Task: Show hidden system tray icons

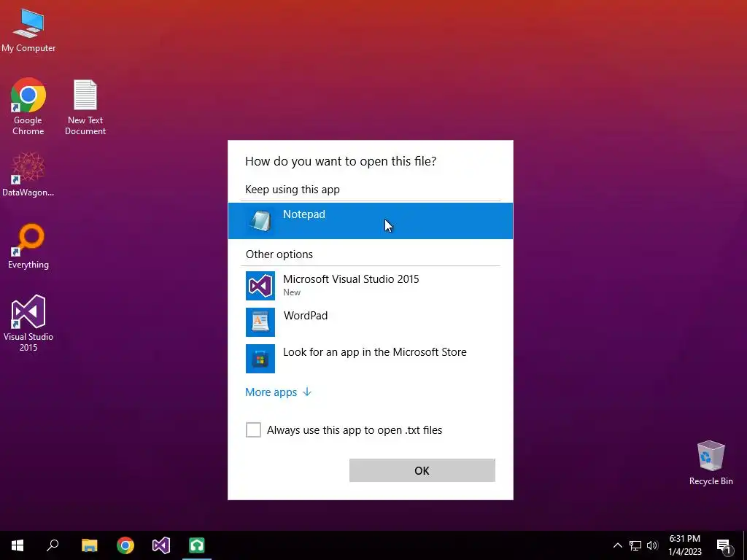Action: [617, 545]
